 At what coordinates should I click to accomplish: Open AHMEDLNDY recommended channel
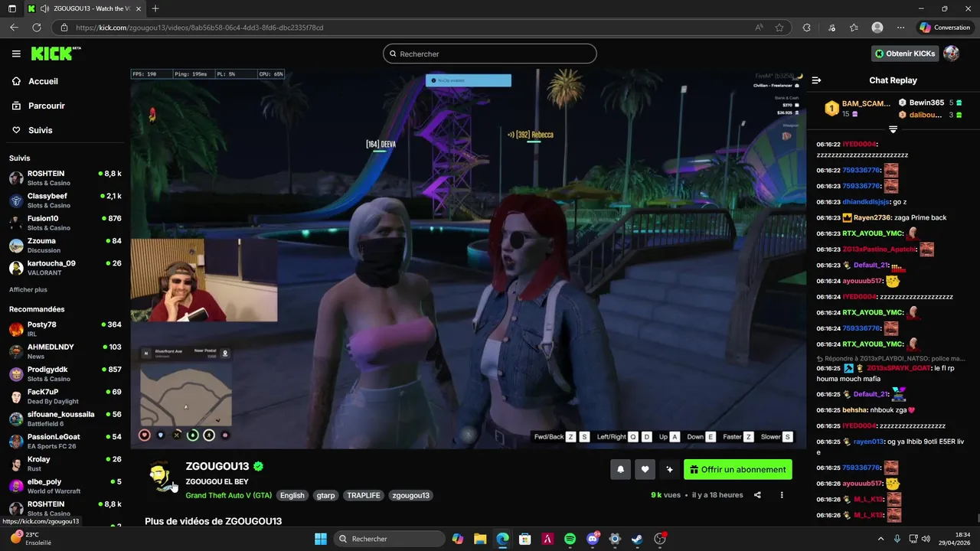tap(65, 351)
